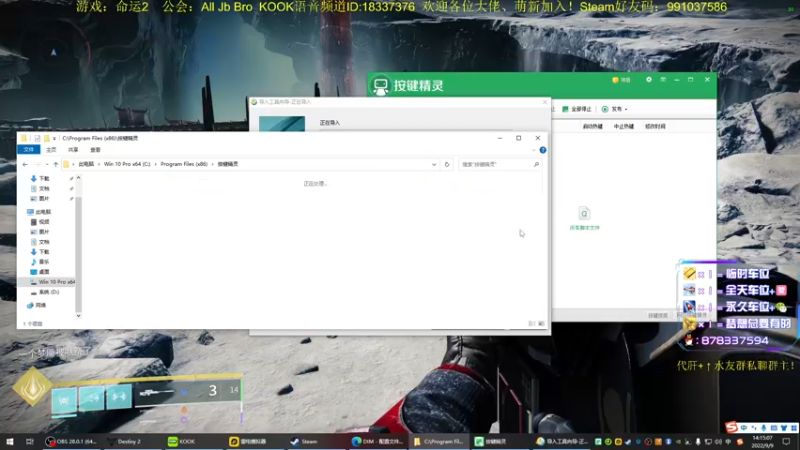Screen dimensions: 800x450
Task: Go forward in the File Explorer window
Action: point(37,164)
